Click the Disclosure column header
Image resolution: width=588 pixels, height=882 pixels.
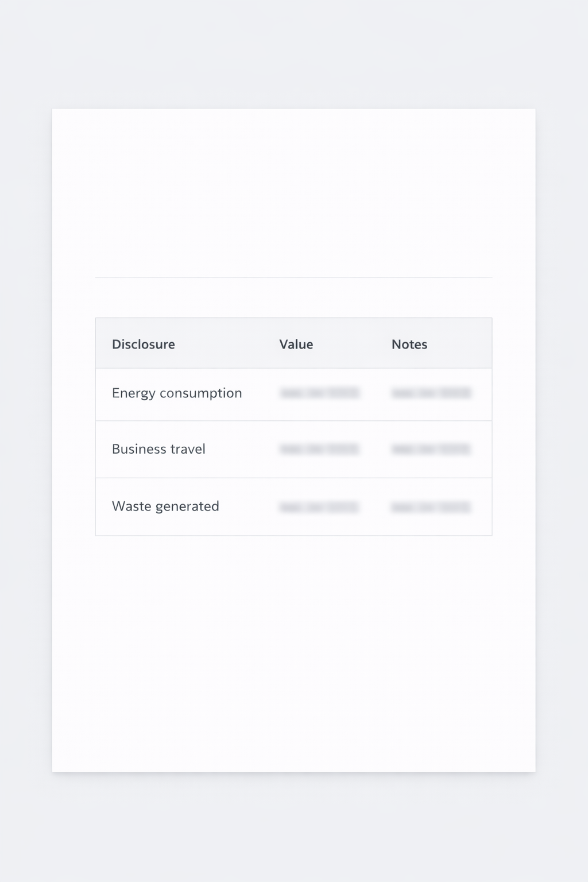tap(143, 345)
